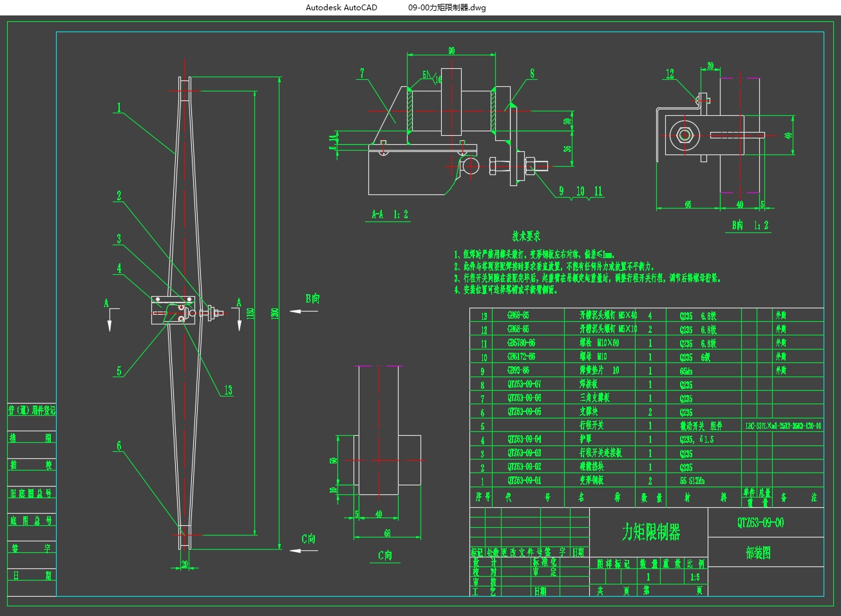This screenshot has height=616, width=841.
Task: Click the A-A 1:2 section view label
Action: 390,214
